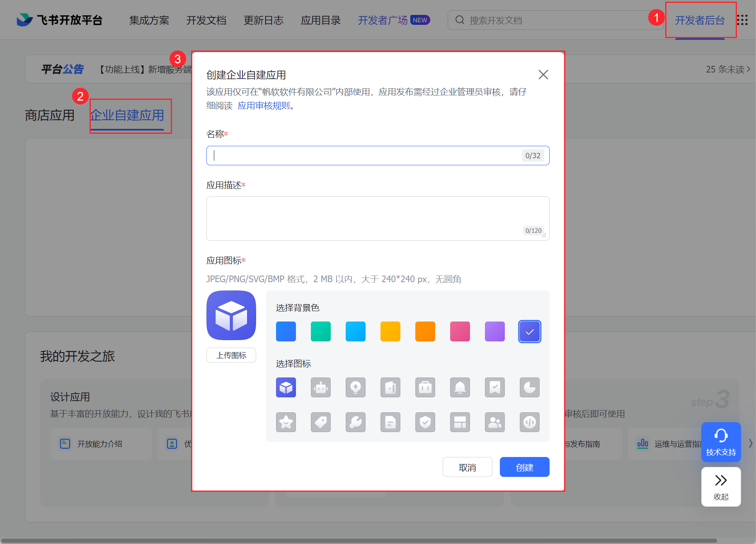Click the 平台公告 heading
The height and width of the screenshot is (544, 756).
[63, 69]
